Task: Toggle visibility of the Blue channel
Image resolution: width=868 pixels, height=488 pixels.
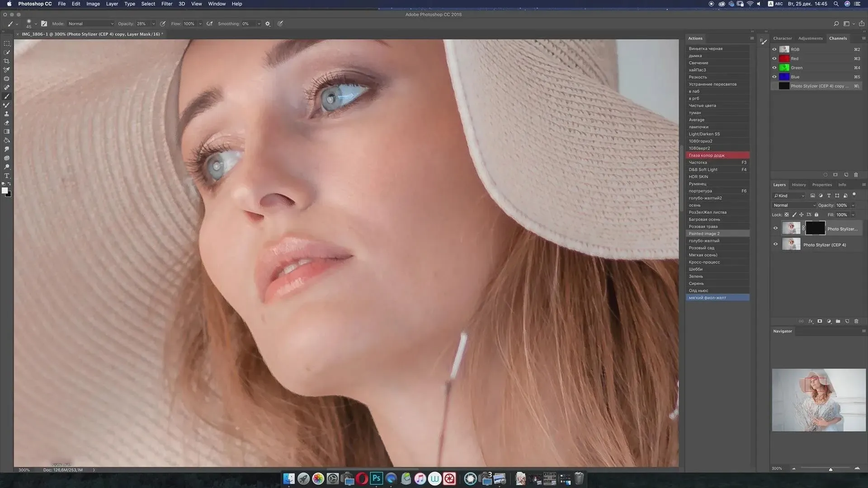Action: click(x=774, y=77)
